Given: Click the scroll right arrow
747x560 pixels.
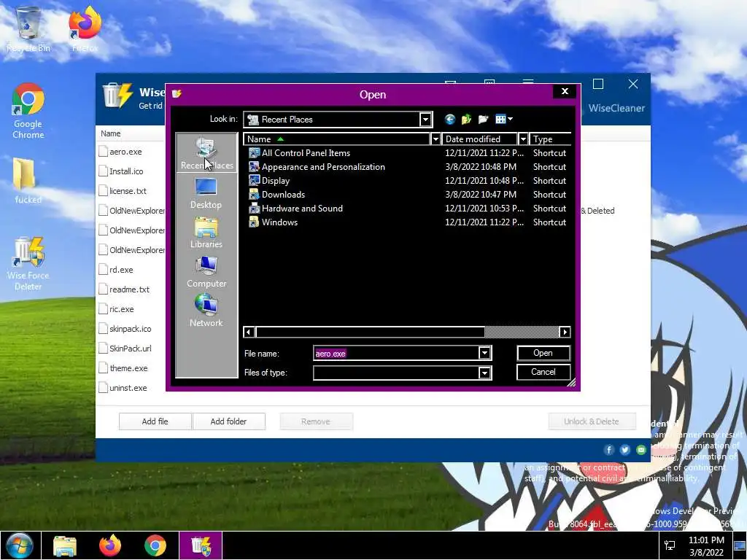Looking at the screenshot, I should click(x=565, y=332).
